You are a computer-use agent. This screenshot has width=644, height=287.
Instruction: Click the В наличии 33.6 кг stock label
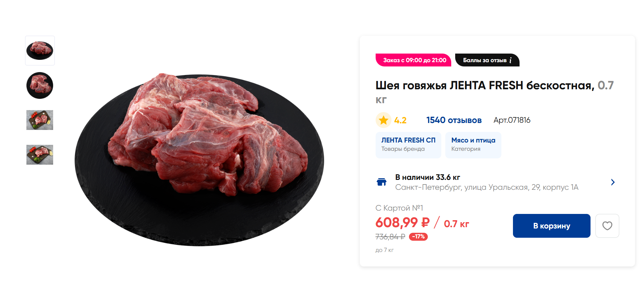point(427,177)
